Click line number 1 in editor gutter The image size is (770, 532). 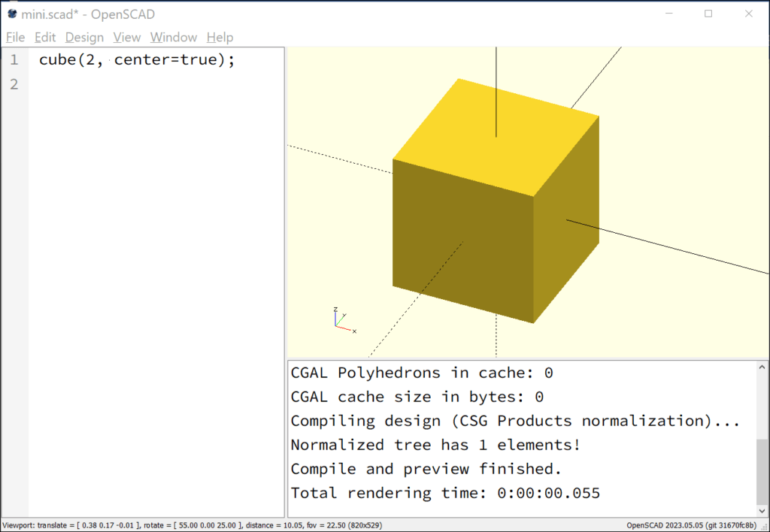pyautogui.click(x=14, y=60)
